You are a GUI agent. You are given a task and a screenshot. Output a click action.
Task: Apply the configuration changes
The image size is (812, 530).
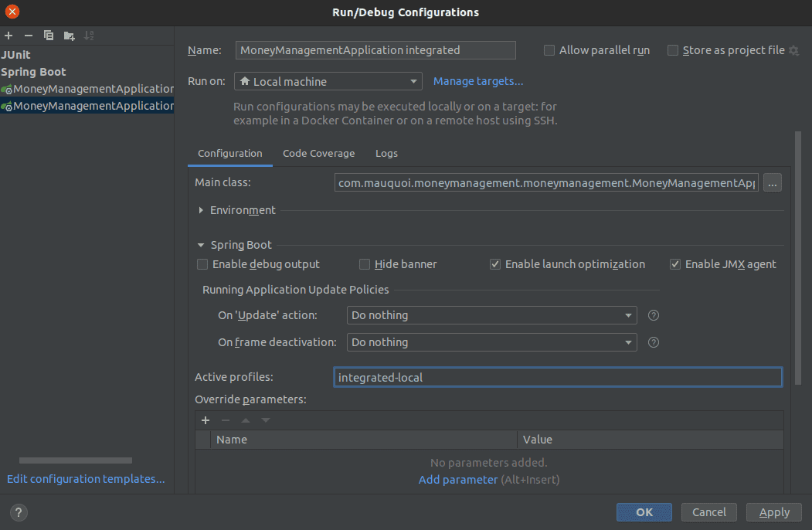(774, 512)
